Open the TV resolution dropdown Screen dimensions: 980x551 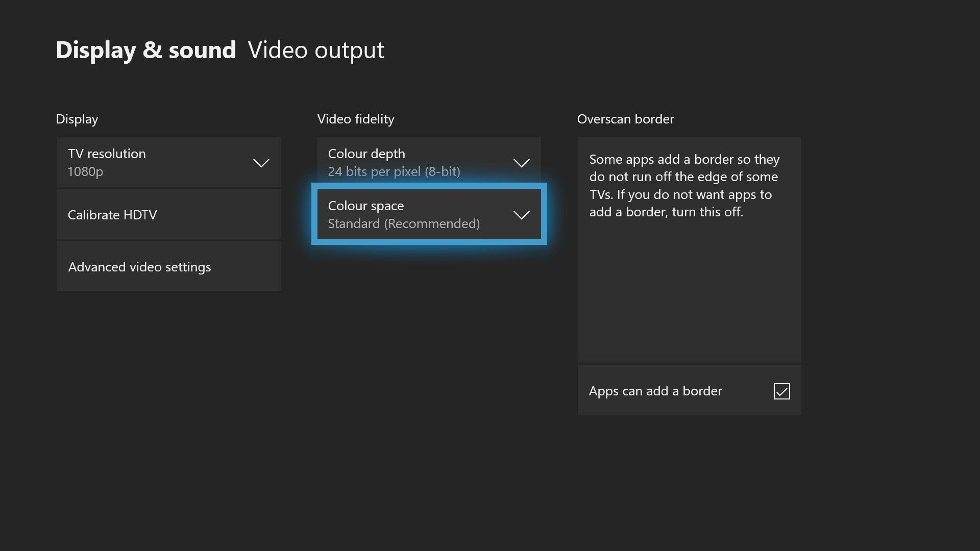168,162
